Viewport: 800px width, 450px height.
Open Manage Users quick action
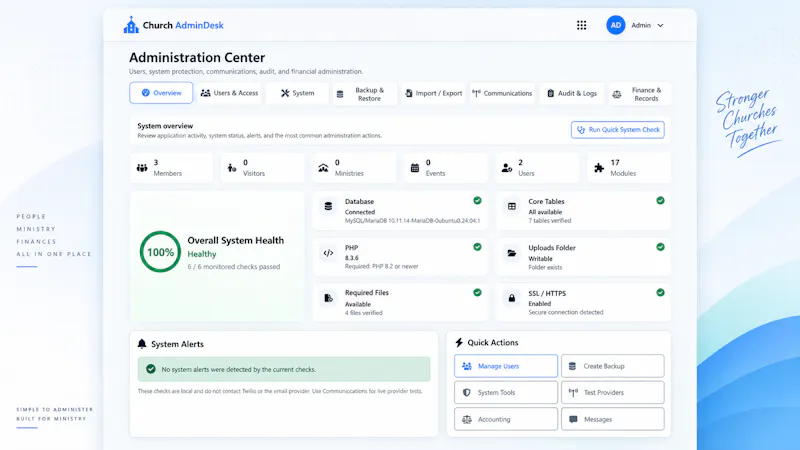pos(506,366)
